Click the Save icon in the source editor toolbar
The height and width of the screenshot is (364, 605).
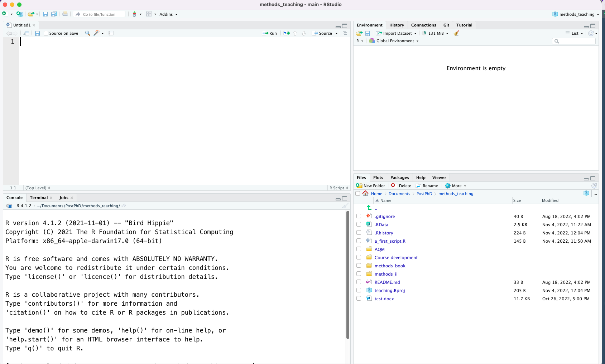pos(37,33)
